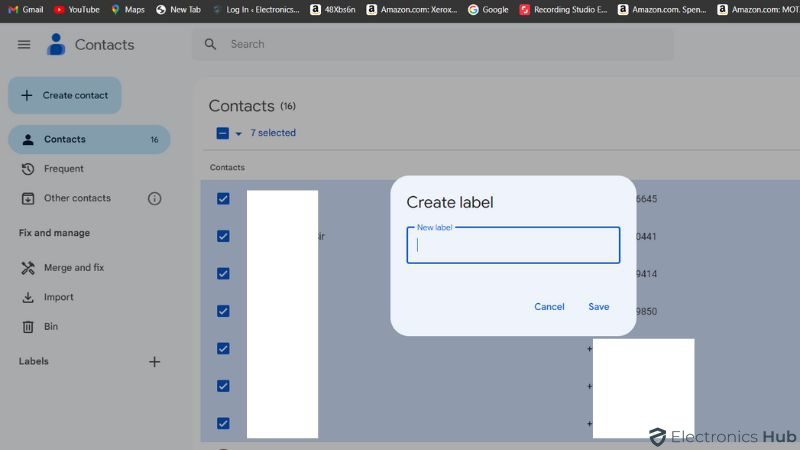Open Merge and fix tool
The width and height of the screenshot is (800, 450).
(x=73, y=268)
